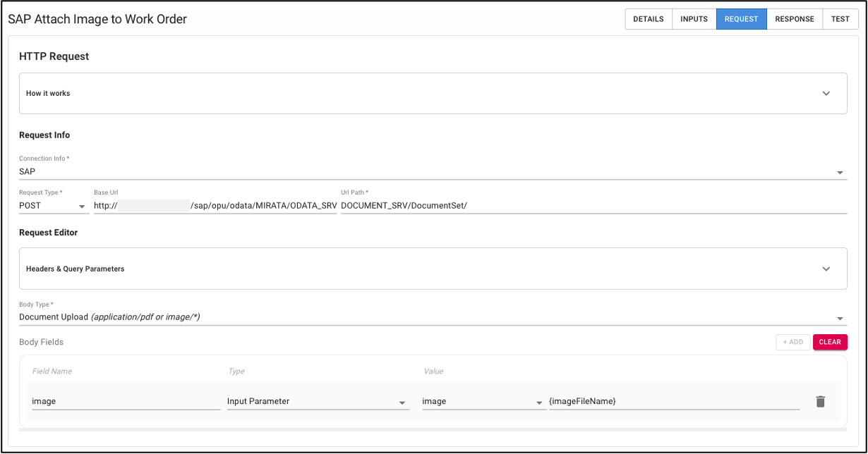Delete the image body field row
Viewport: 868px width, 454px height.
[x=820, y=401]
